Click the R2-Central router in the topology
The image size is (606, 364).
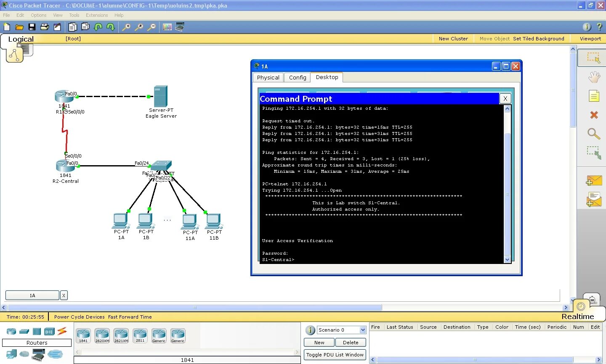pos(65,166)
